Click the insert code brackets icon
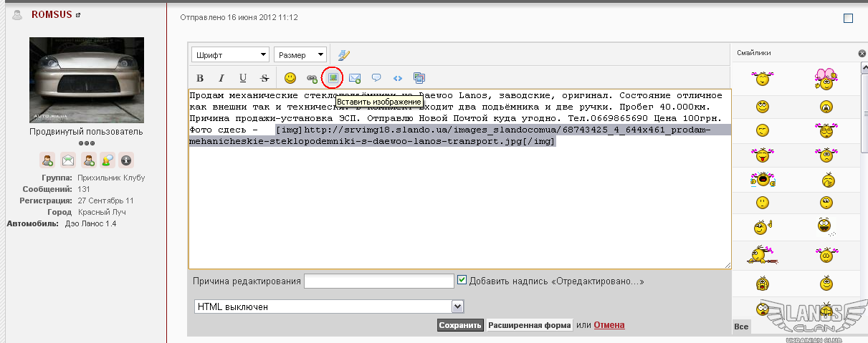The width and height of the screenshot is (868, 343). [398, 78]
